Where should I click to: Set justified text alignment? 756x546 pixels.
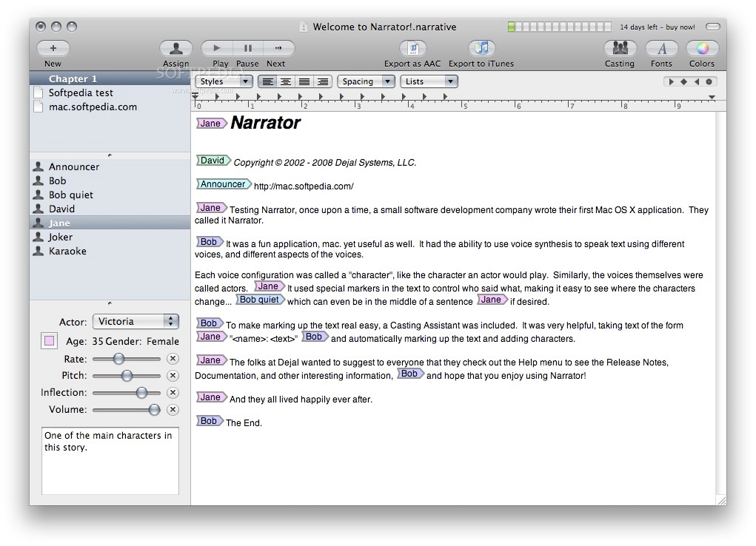click(x=304, y=81)
